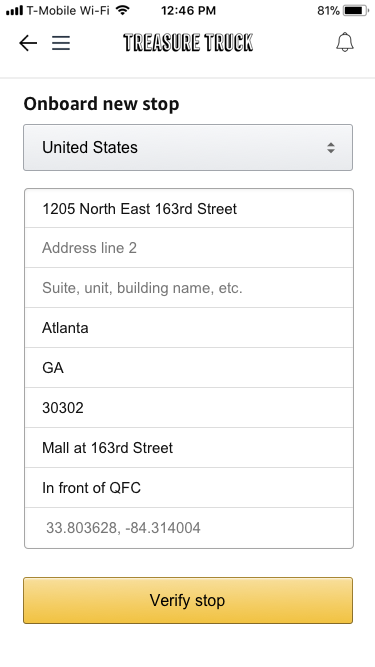
Task: Tap the Verify stop button
Action: pos(188,601)
